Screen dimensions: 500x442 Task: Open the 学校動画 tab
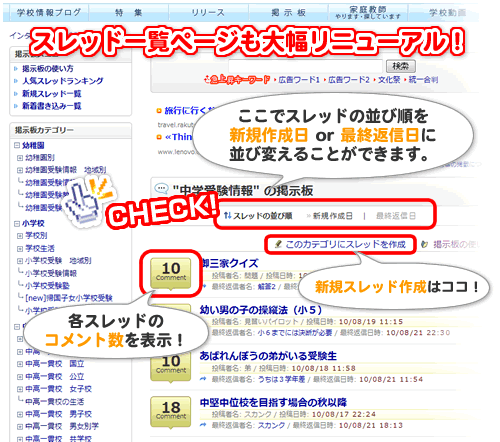pyautogui.click(x=447, y=13)
